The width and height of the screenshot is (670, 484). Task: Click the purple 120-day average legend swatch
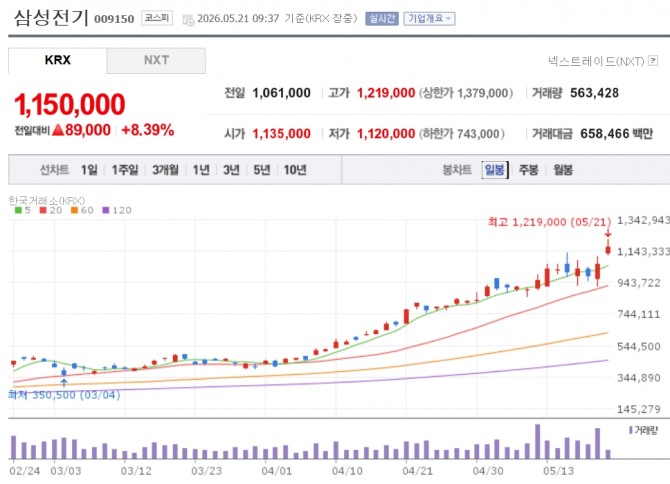pyautogui.click(x=106, y=210)
